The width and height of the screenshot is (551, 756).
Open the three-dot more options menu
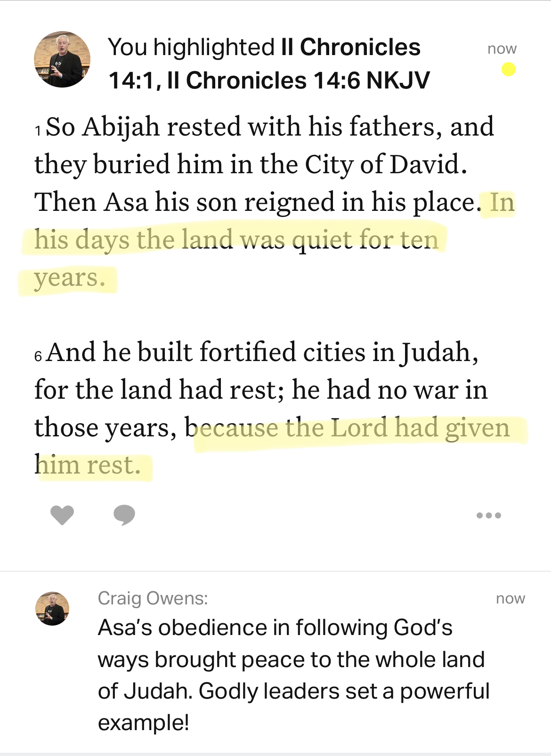tap(488, 515)
